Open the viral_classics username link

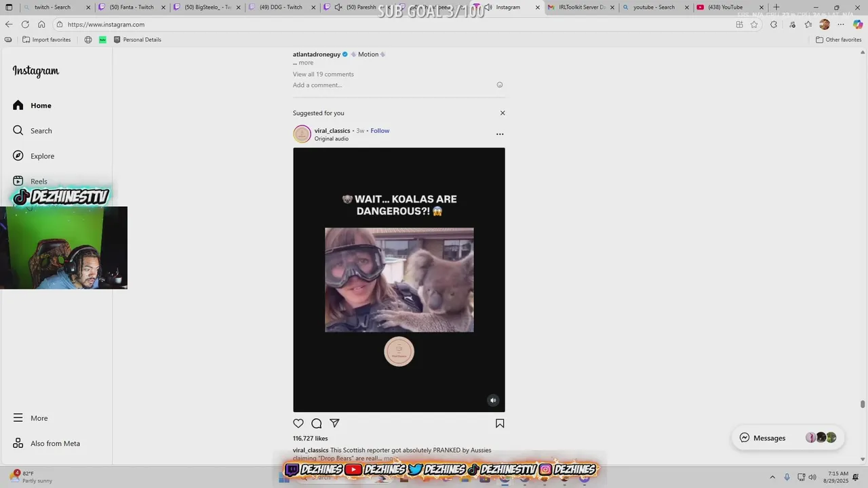332,131
